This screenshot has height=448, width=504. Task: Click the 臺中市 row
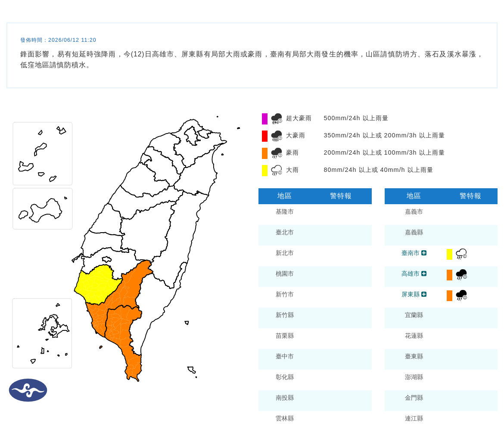(315, 359)
